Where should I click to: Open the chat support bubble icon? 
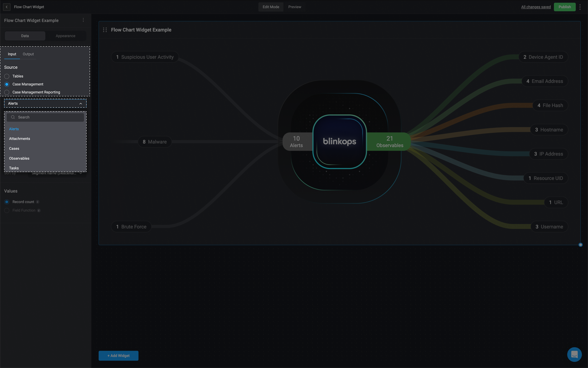[x=574, y=354]
